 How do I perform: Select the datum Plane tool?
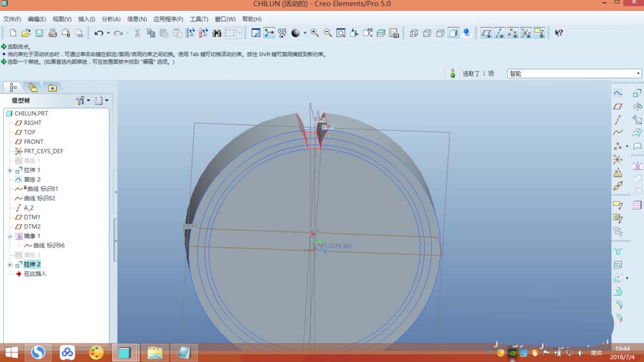[x=618, y=106]
